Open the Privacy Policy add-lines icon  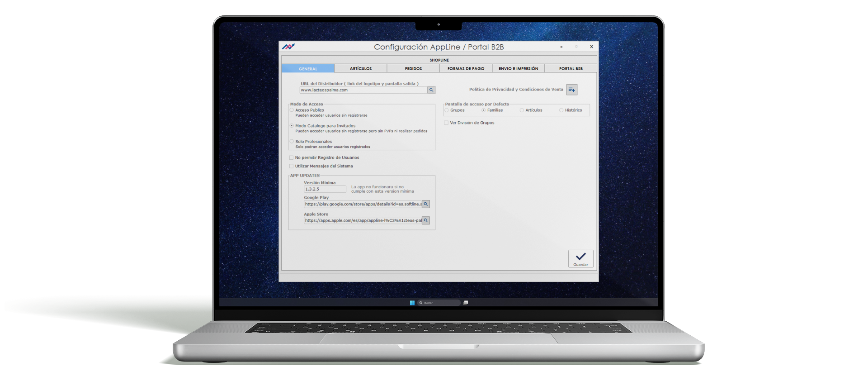(x=572, y=90)
